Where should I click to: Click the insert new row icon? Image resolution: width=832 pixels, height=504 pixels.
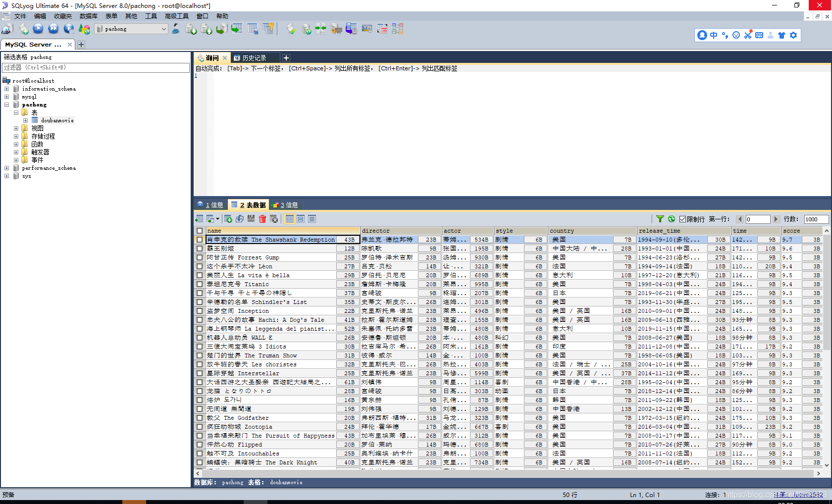pos(228,219)
